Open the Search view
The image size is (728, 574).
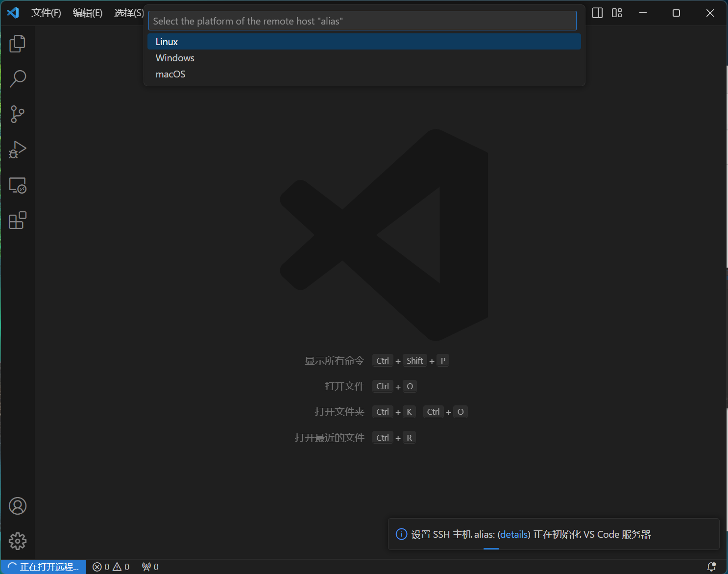[18, 78]
